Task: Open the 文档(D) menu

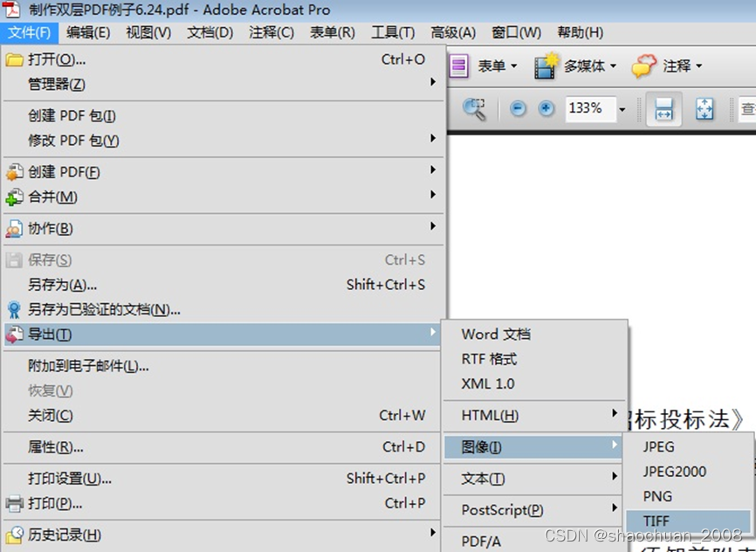Action: (x=210, y=33)
